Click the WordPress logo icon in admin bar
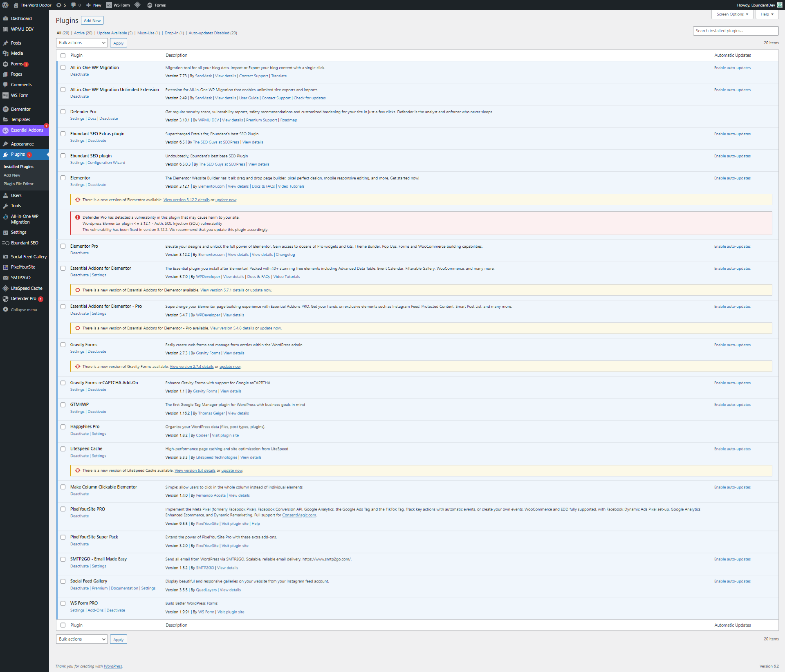Viewport: 785px width, 672px height. 5,5
